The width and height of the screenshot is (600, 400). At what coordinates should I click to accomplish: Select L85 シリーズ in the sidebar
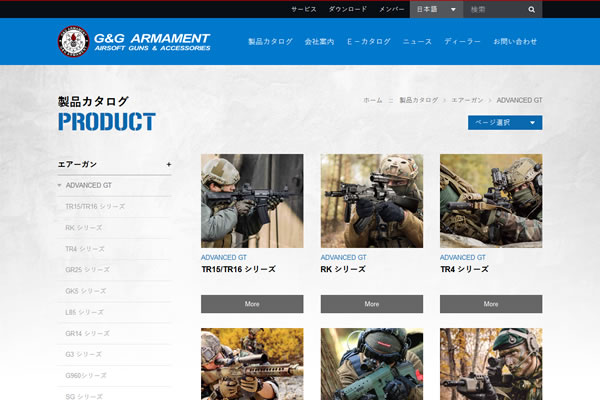(84, 312)
